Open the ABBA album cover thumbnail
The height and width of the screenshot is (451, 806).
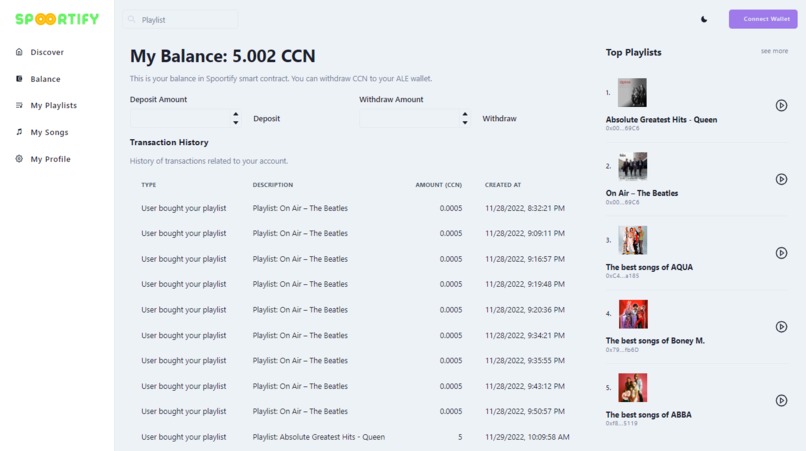pyautogui.click(x=632, y=388)
